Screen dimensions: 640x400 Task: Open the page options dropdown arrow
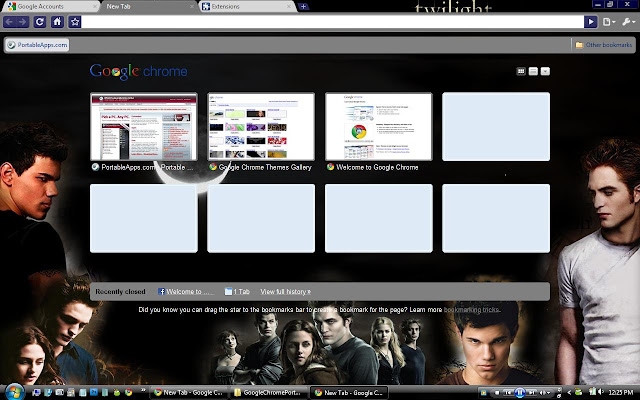click(x=545, y=71)
